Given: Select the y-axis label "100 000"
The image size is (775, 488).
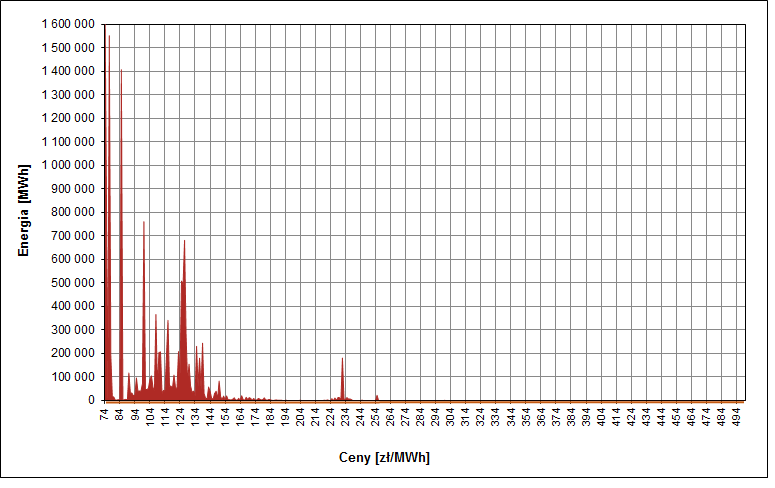Looking at the screenshot, I should click(73, 377).
